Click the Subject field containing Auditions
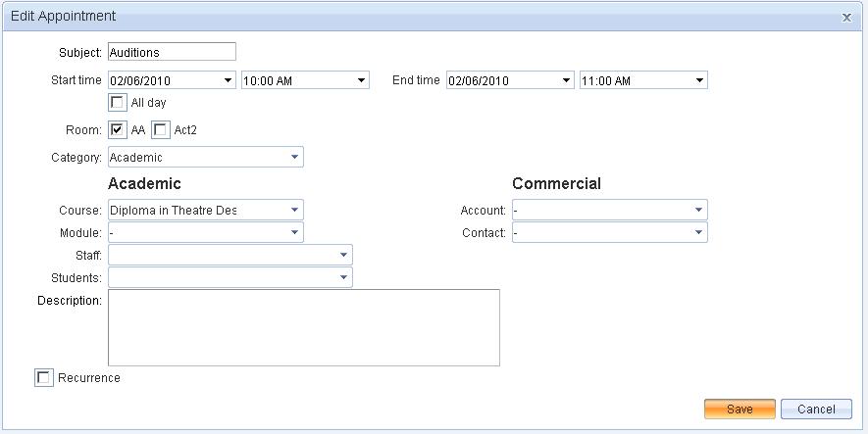Image resolution: width=868 pixels, height=434 pixels. [172, 52]
